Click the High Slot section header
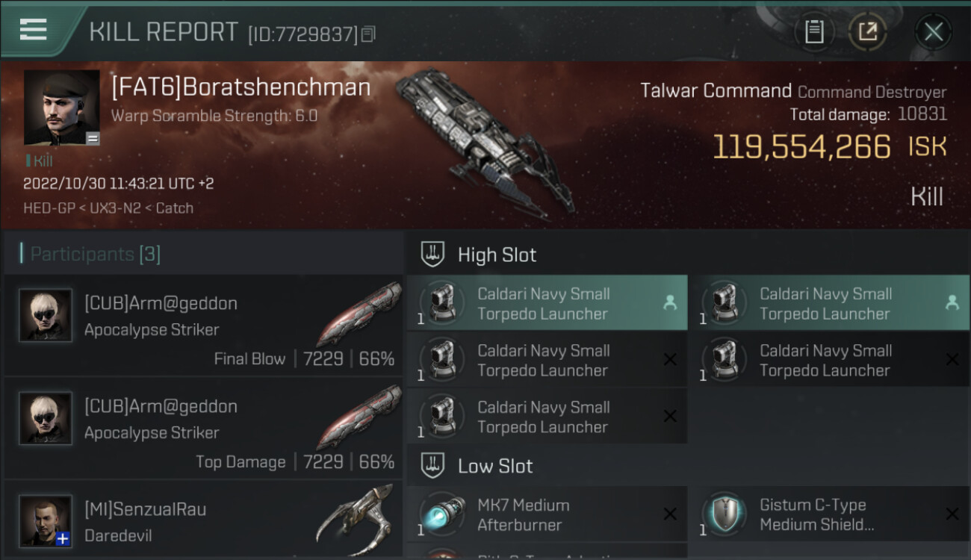Screen dimensions: 971x560 (497, 255)
